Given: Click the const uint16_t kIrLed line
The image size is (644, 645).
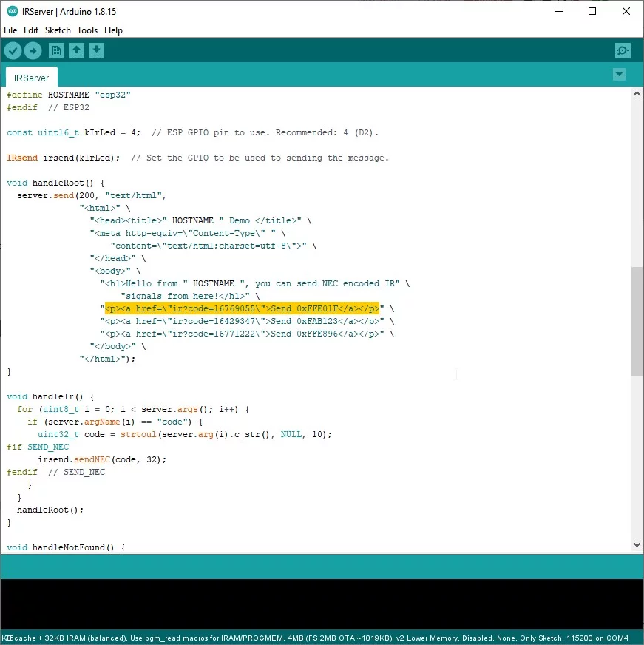Looking at the screenshot, I should pos(192,133).
